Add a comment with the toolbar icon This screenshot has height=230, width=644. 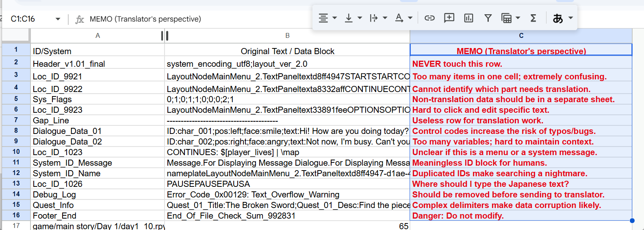[x=449, y=18]
